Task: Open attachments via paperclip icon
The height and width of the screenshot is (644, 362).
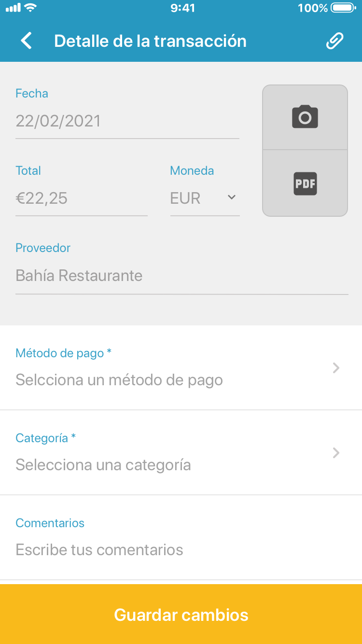Action: [x=334, y=41]
